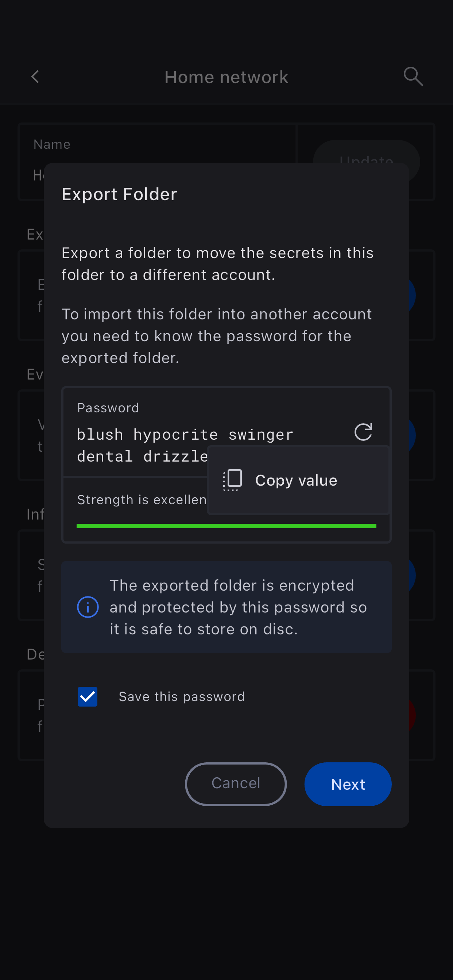
Task: Click the green password strength bar
Action: (x=226, y=526)
